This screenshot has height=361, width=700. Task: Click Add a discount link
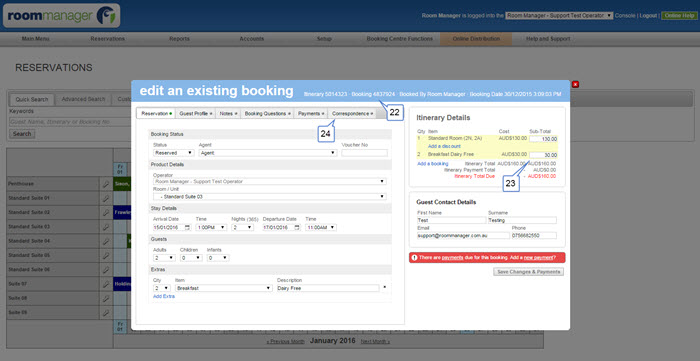(444, 146)
